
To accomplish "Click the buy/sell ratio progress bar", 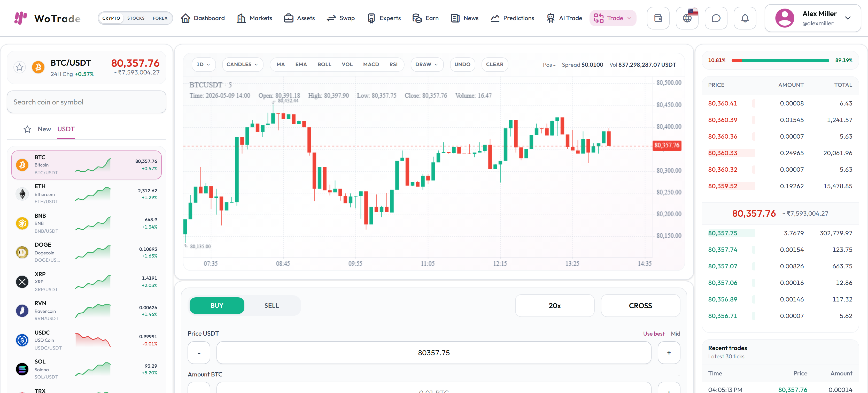I will (x=780, y=61).
